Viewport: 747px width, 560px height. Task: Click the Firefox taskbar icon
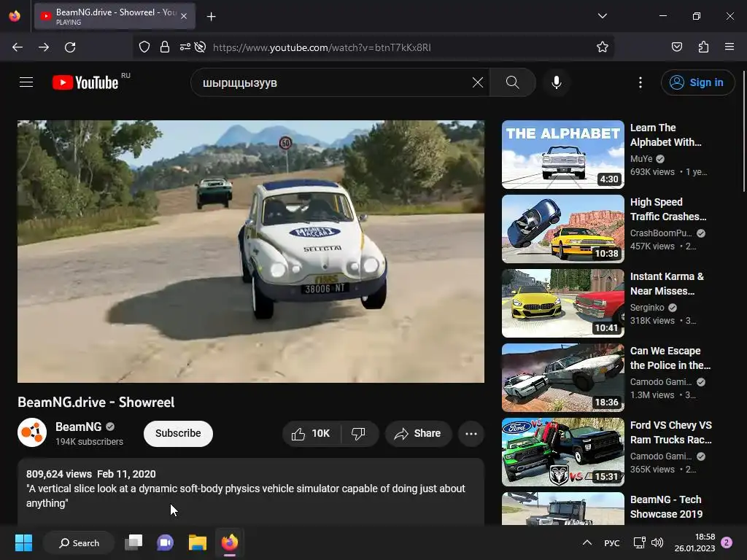pyautogui.click(x=230, y=542)
